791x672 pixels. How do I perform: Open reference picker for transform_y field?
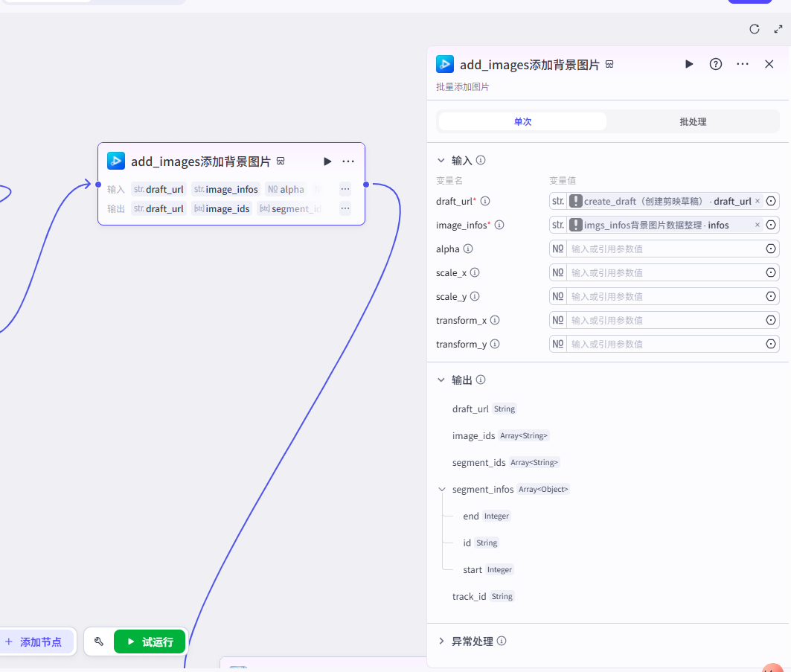771,344
